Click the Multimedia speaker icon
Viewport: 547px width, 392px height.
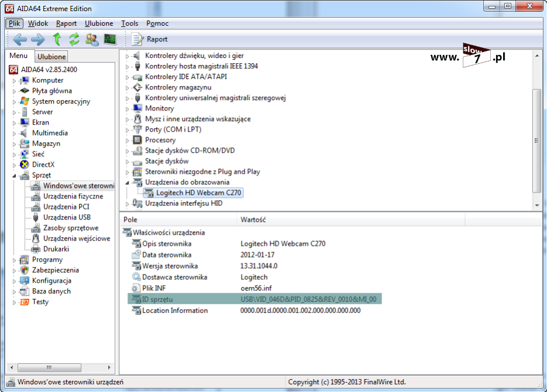(x=24, y=133)
